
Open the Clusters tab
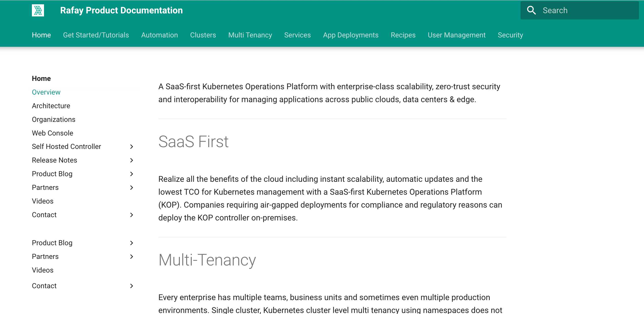click(203, 35)
